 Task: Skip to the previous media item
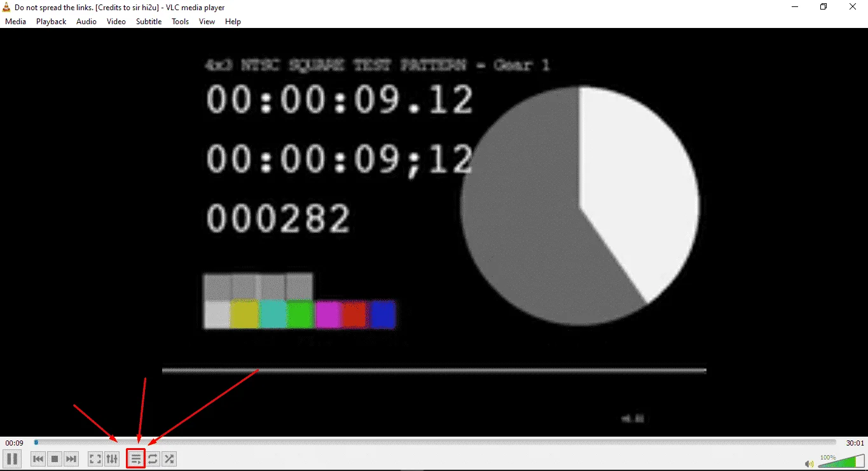tap(38, 458)
